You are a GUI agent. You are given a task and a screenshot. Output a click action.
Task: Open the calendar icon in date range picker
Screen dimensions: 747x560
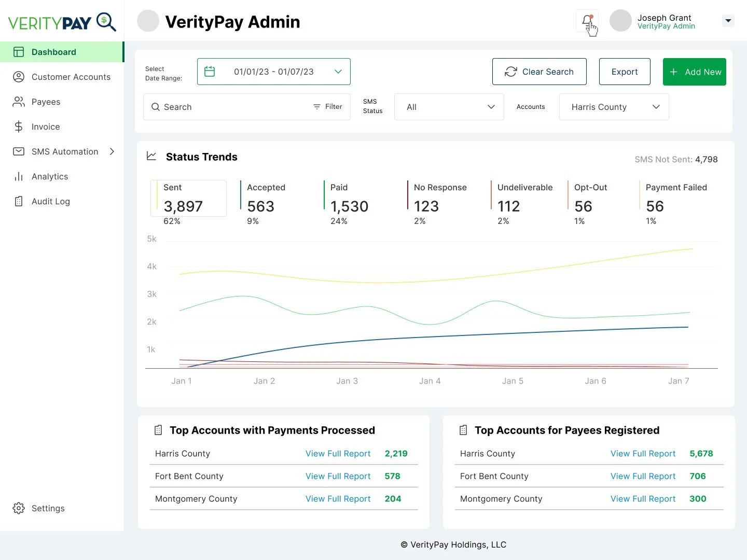(210, 72)
